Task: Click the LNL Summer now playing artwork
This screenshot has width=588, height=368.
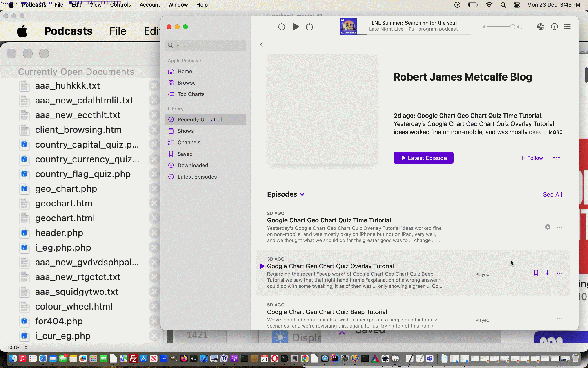Action: (x=349, y=27)
